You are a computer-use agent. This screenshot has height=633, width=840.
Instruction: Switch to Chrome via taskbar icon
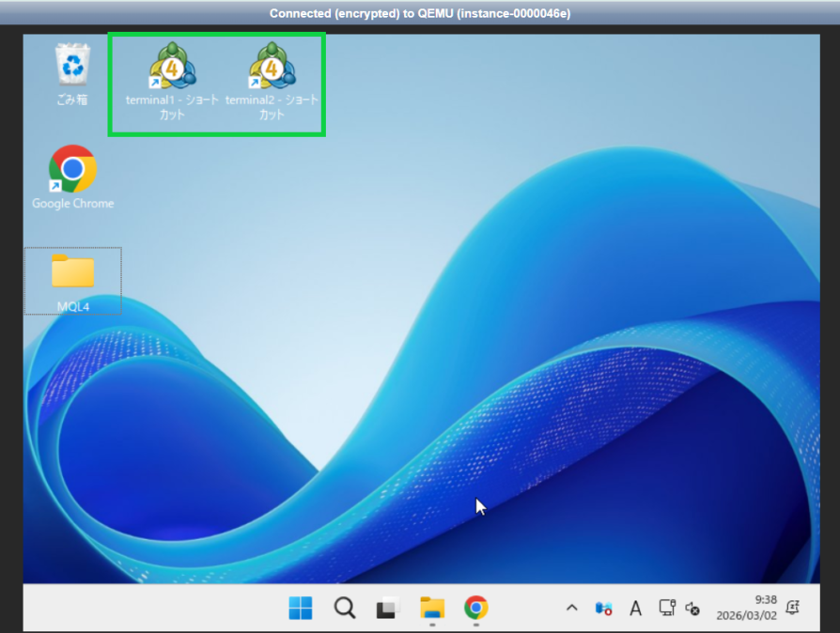475,608
